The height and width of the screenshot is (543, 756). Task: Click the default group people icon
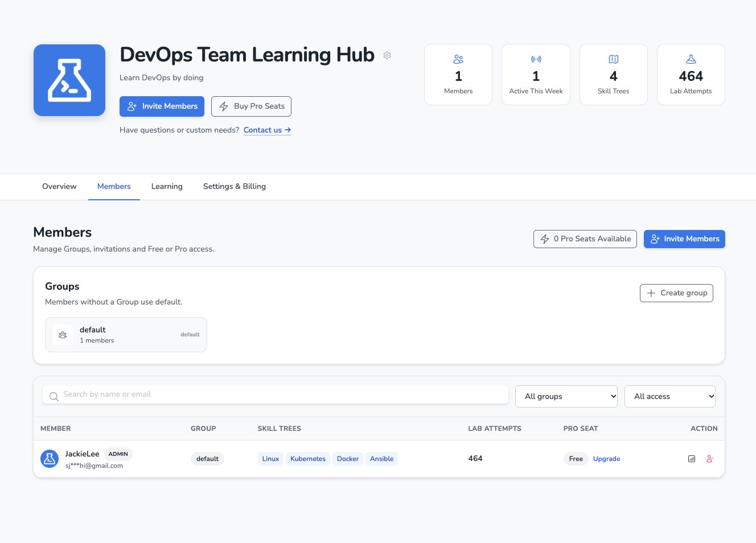pos(63,335)
